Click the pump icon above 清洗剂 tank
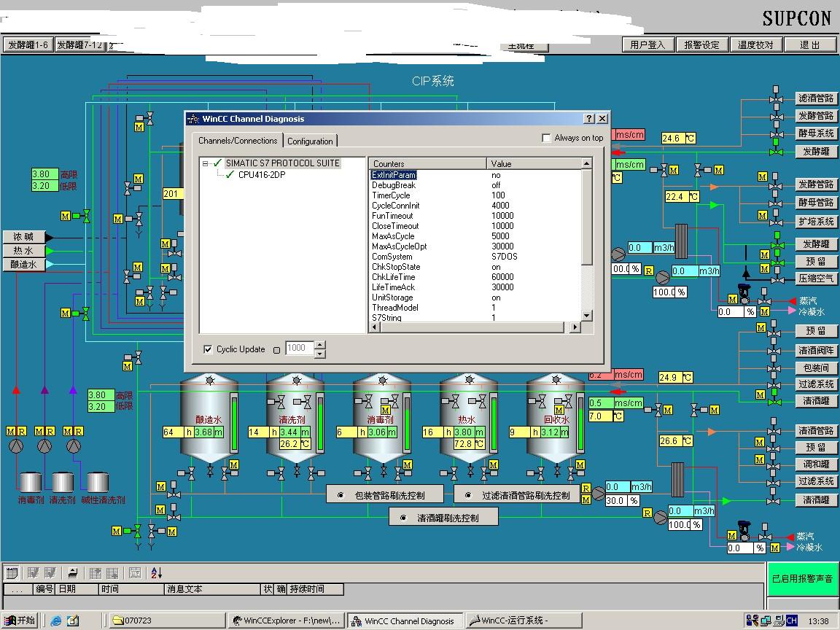This screenshot has width=840, height=630. (44, 446)
